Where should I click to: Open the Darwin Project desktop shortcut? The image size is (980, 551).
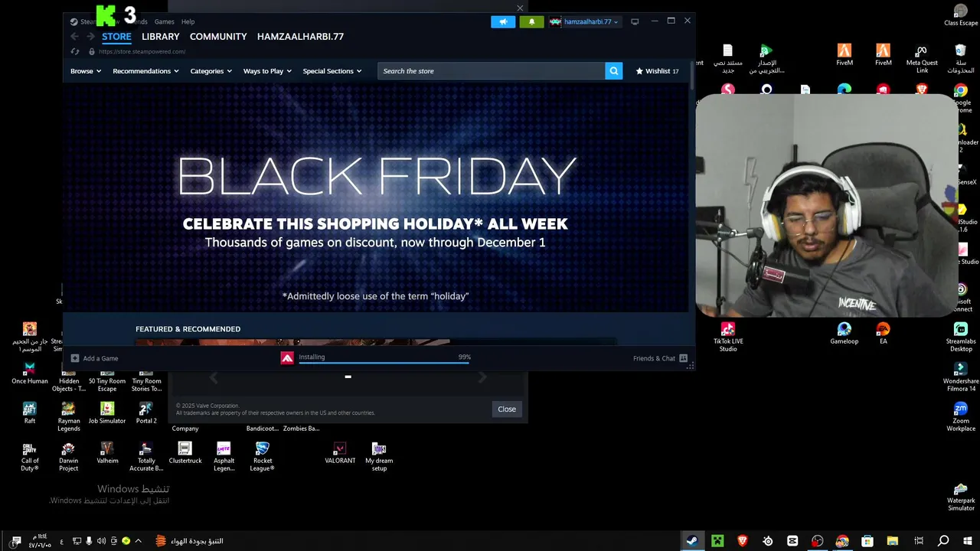tap(69, 457)
